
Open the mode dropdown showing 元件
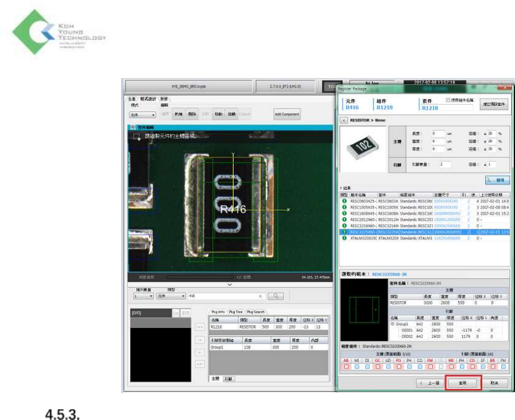click(142, 114)
